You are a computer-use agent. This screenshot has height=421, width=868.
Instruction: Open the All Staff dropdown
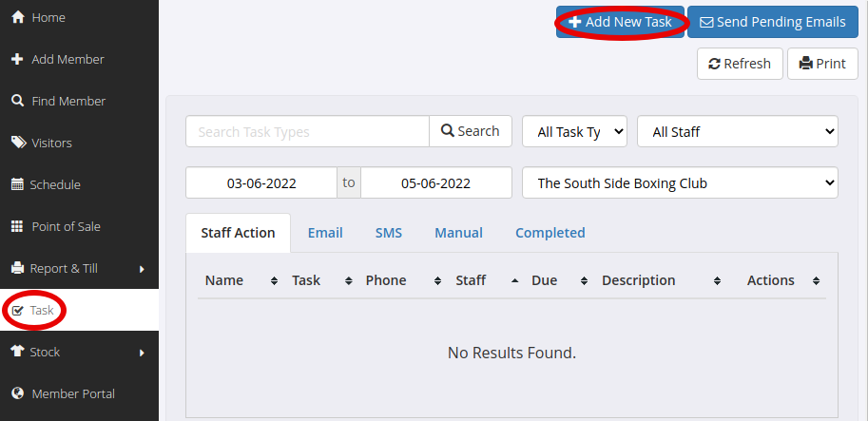pyautogui.click(x=738, y=131)
